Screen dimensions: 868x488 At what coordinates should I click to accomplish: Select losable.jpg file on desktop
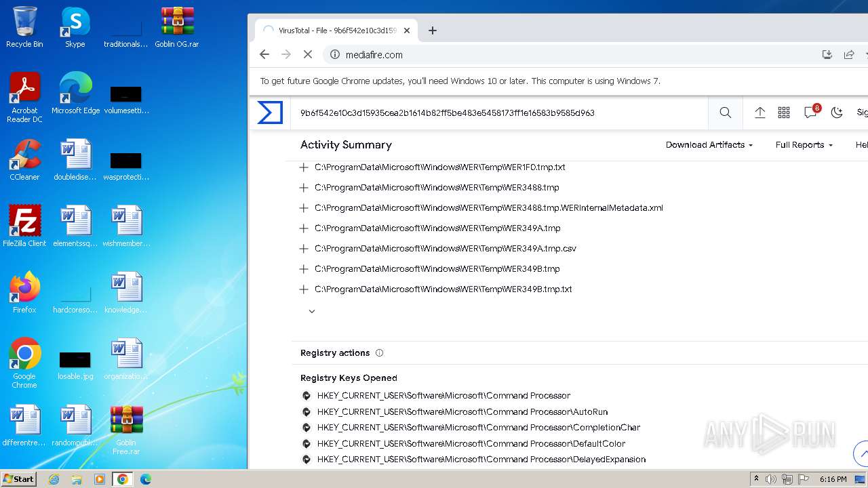coord(75,367)
